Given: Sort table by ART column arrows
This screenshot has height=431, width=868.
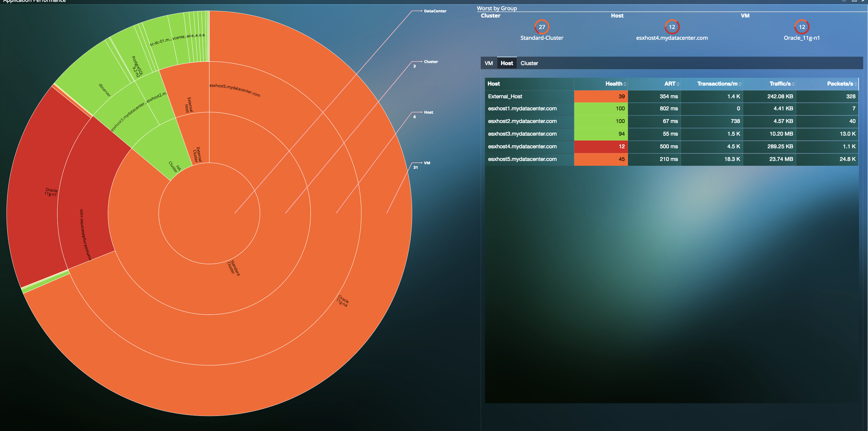Looking at the screenshot, I should 678,84.
